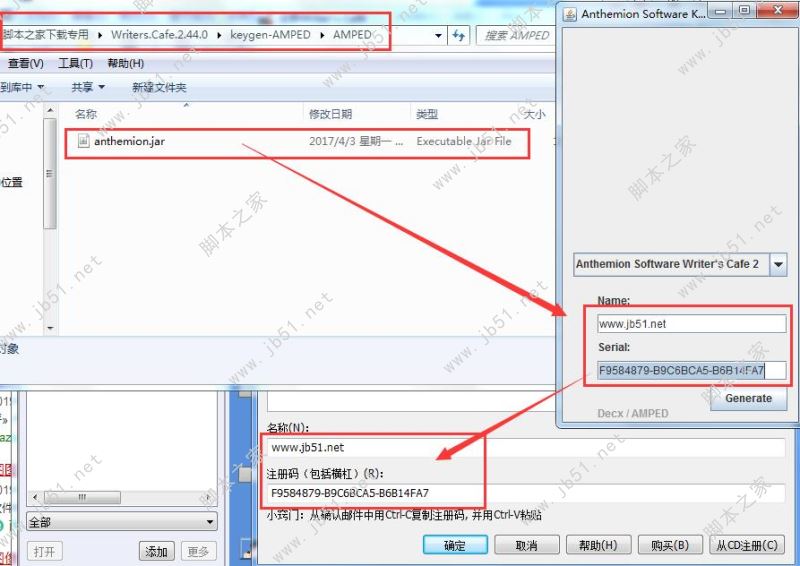Select the anthemion.jar file row
The width and height of the screenshot is (800, 566).
tap(297, 141)
